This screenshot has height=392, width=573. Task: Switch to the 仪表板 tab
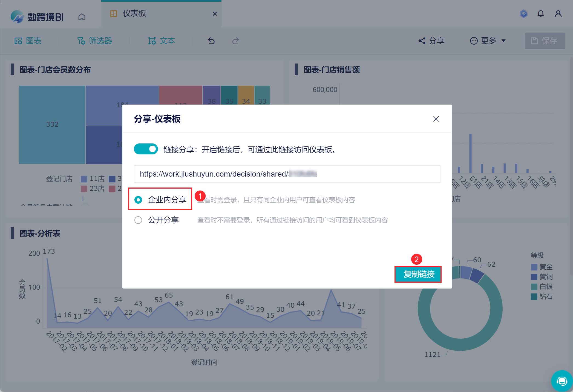(x=134, y=13)
